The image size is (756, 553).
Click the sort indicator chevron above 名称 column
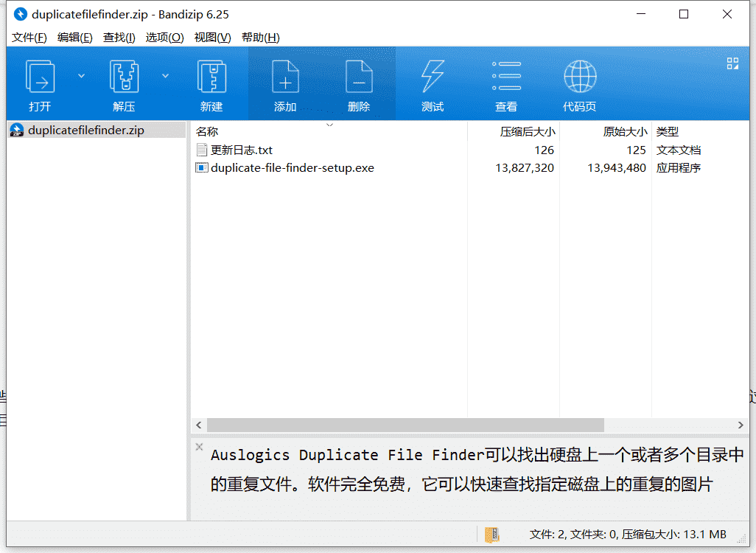(x=330, y=125)
